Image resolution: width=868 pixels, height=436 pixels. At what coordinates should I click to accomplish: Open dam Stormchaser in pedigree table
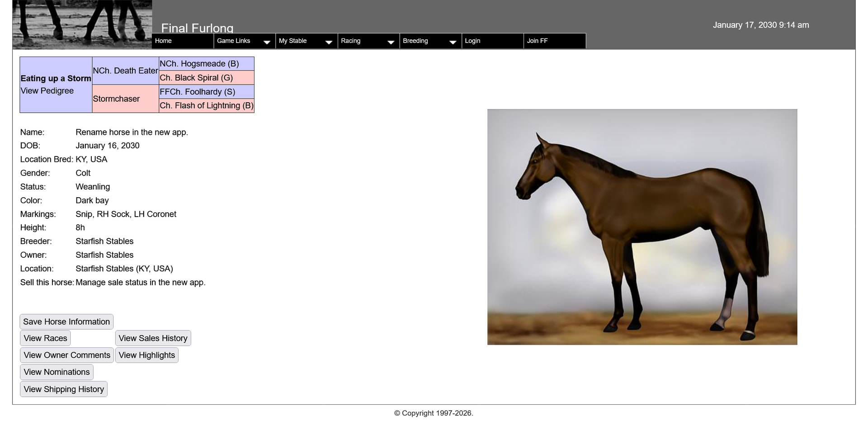coord(116,99)
